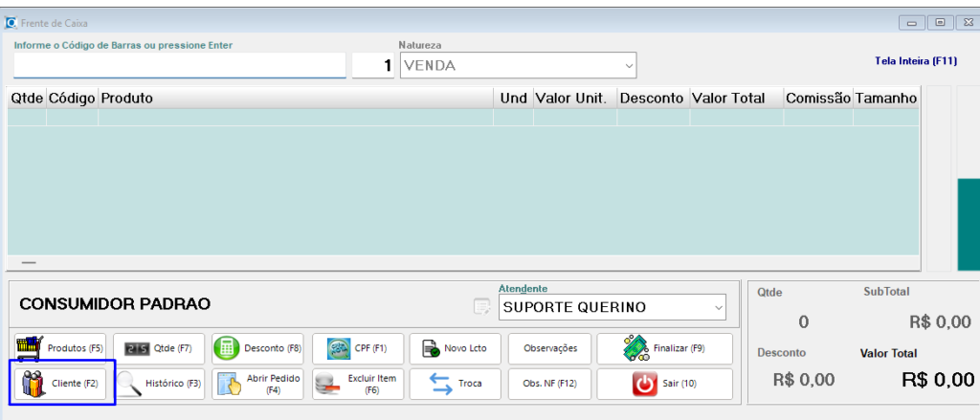Apply discount with Desconto (F8)
This screenshot has width=980, height=420.
(x=258, y=348)
